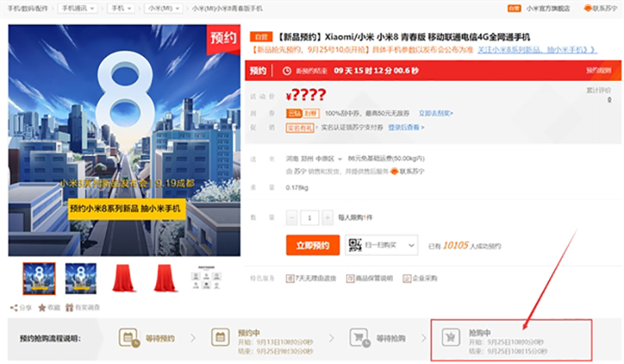Click the 等待抢购 cart step icon
Viewport: 624px width, 364px height.
[360, 337]
